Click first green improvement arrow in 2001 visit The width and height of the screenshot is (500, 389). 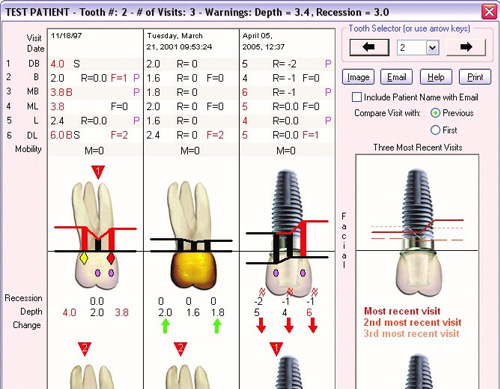[165, 326]
